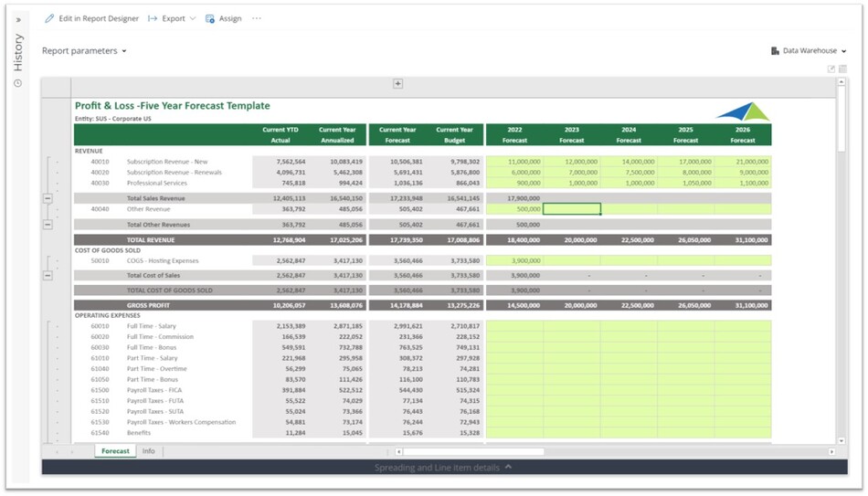Collapse the Total Cost of Sales row group
This screenshot has height=496, width=868.
point(48,275)
